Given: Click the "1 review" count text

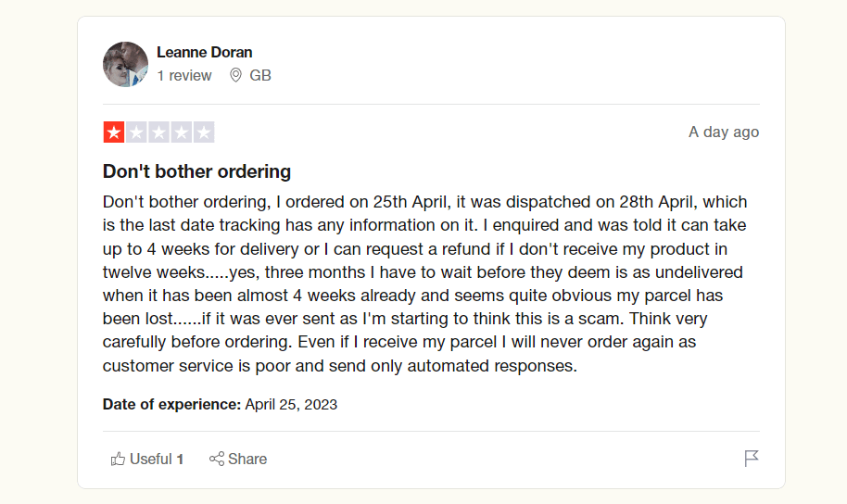Looking at the screenshot, I should 183,76.
